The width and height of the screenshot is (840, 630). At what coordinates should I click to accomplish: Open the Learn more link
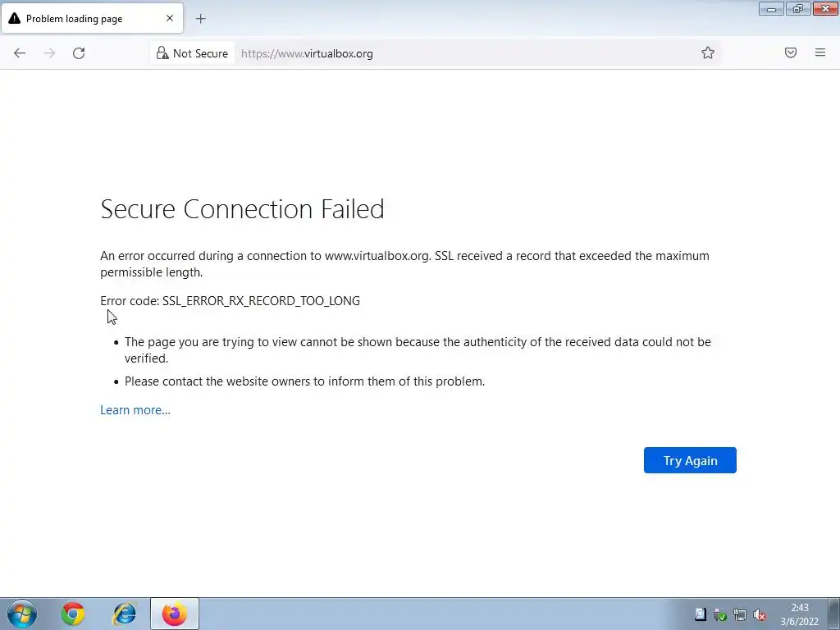pos(135,410)
